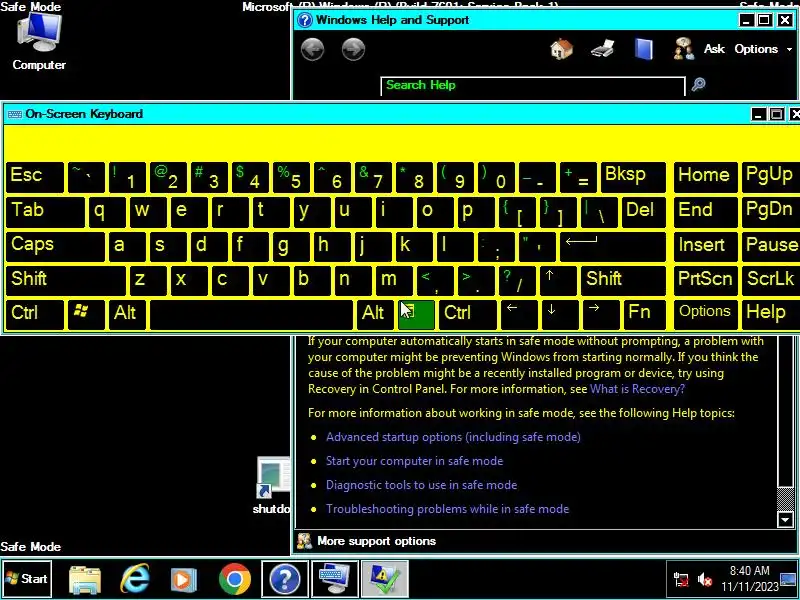Toggle the Fn key on keyboard
Image resolution: width=800 pixels, height=600 pixels.
click(x=645, y=314)
